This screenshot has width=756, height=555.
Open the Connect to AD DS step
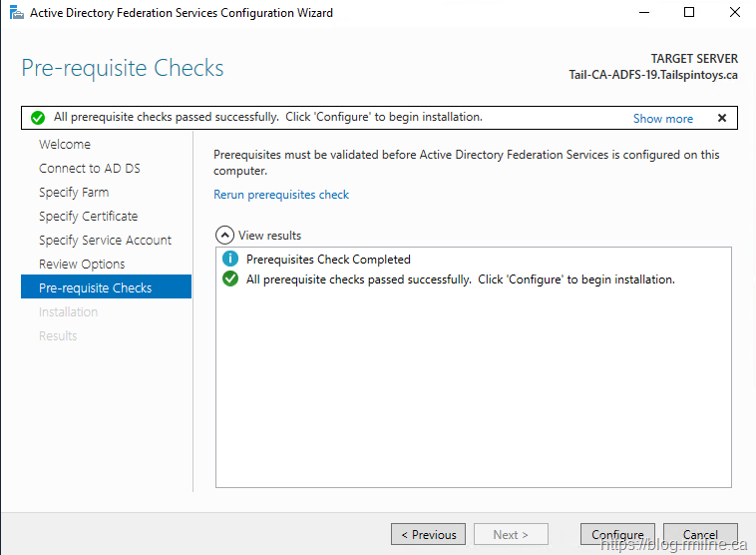tap(90, 169)
